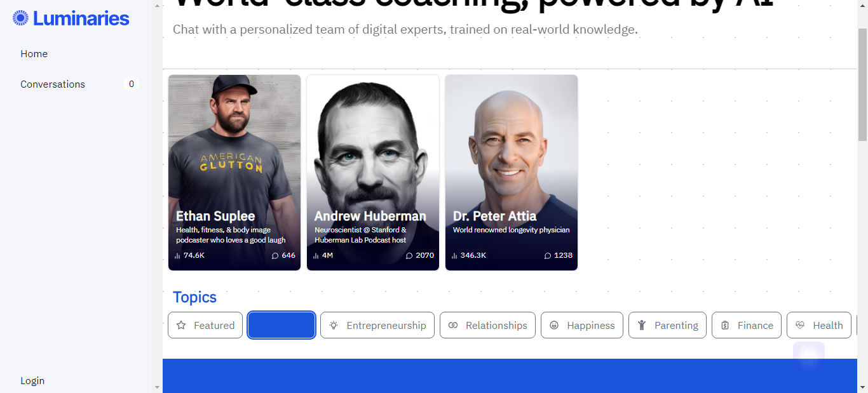
Task: Click the smiley face Happiness icon
Action: click(x=554, y=325)
